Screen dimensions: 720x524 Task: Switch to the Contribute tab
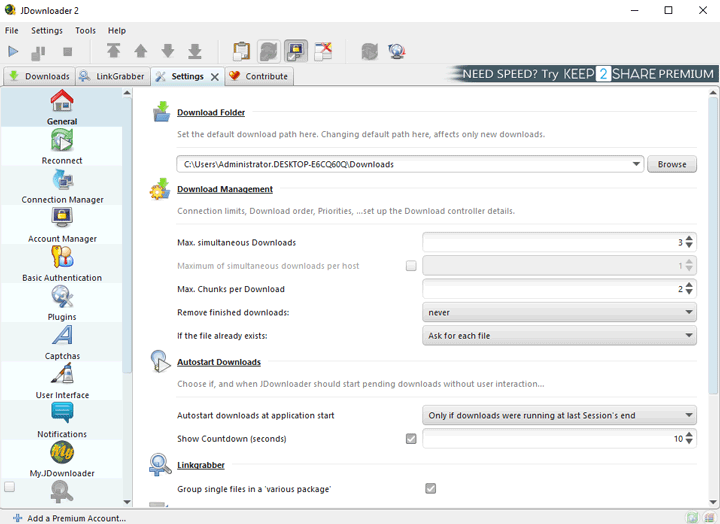[x=259, y=76]
